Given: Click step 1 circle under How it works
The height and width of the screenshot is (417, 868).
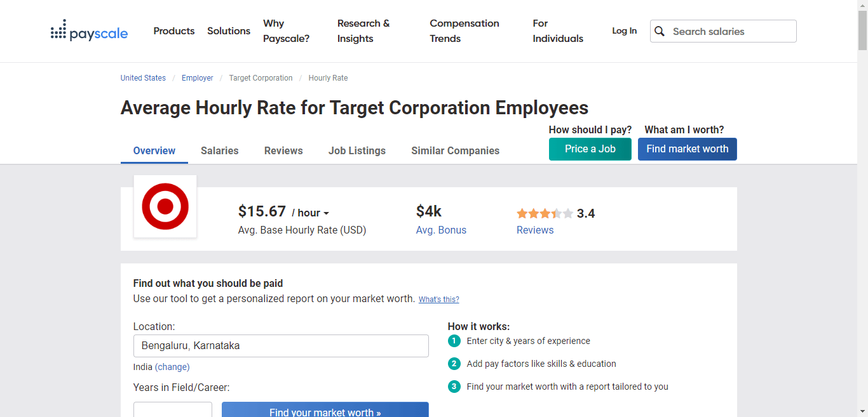Looking at the screenshot, I should [x=454, y=341].
